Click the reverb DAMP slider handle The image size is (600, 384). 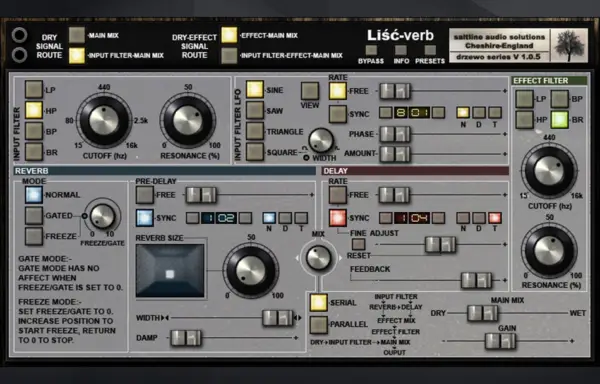click(186, 338)
